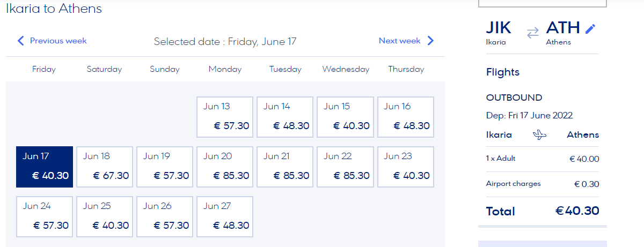Select the Jun 13 fare at € 57.30
Screen dimensions: 644x247
point(225,116)
